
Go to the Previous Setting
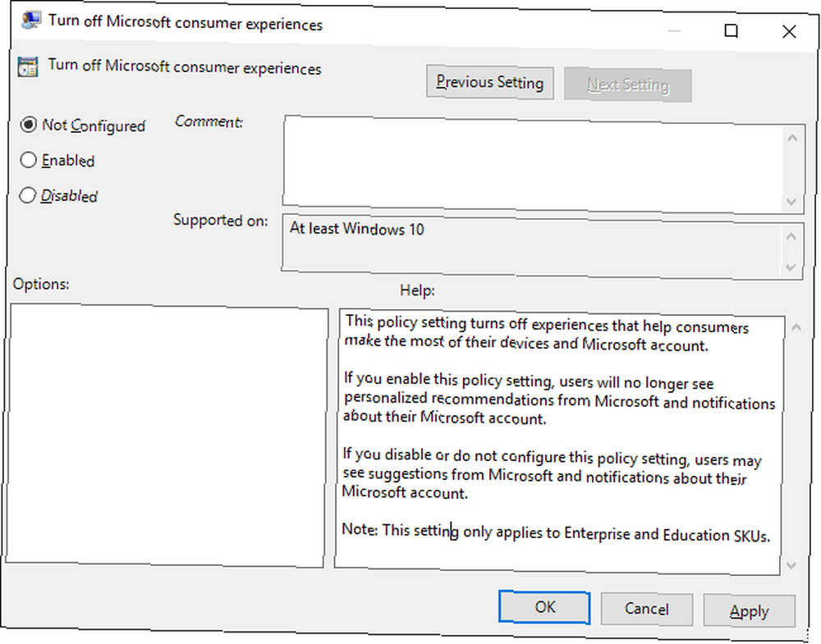click(489, 82)
